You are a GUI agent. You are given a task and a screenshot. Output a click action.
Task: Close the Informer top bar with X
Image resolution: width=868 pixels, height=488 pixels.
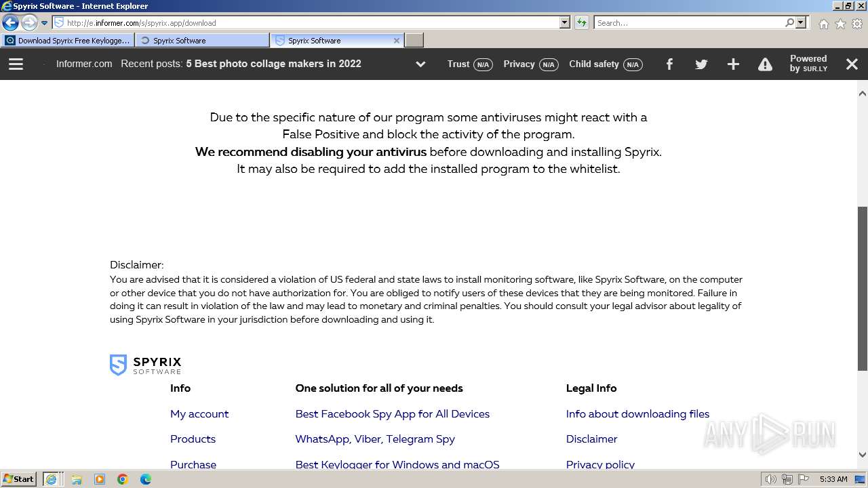pyautogui.click(x=852, y=64)
